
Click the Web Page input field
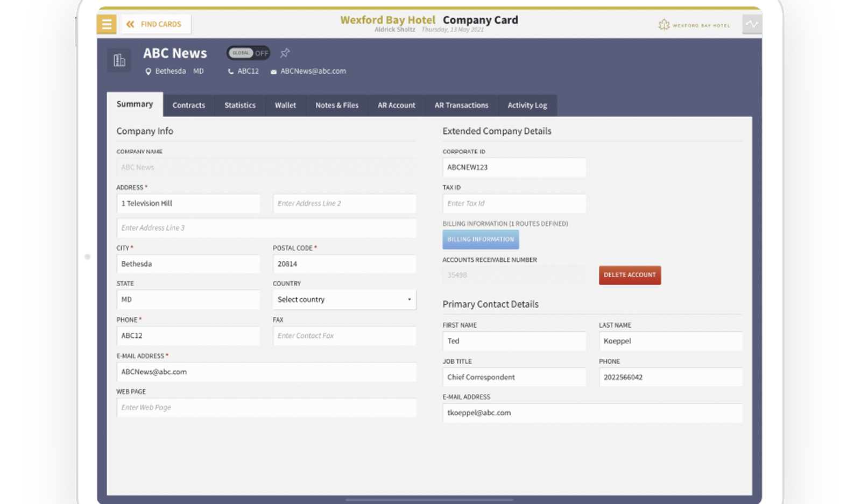point(266,408)
